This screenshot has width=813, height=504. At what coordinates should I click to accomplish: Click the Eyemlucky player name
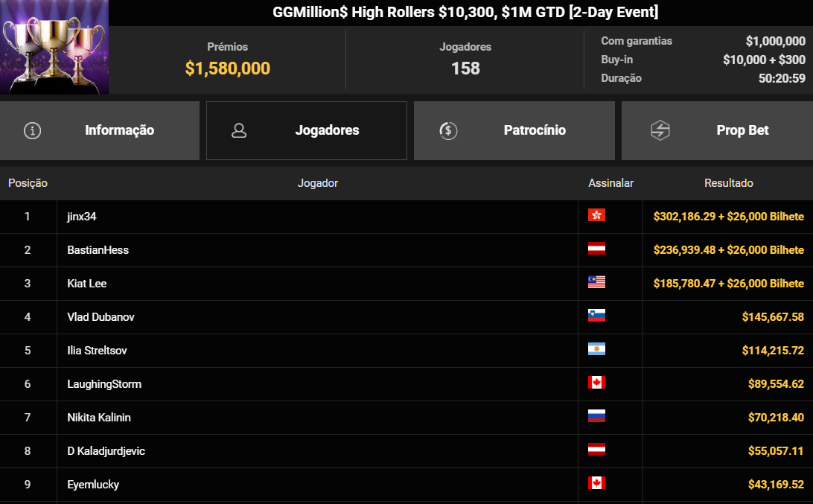(93, 485)
